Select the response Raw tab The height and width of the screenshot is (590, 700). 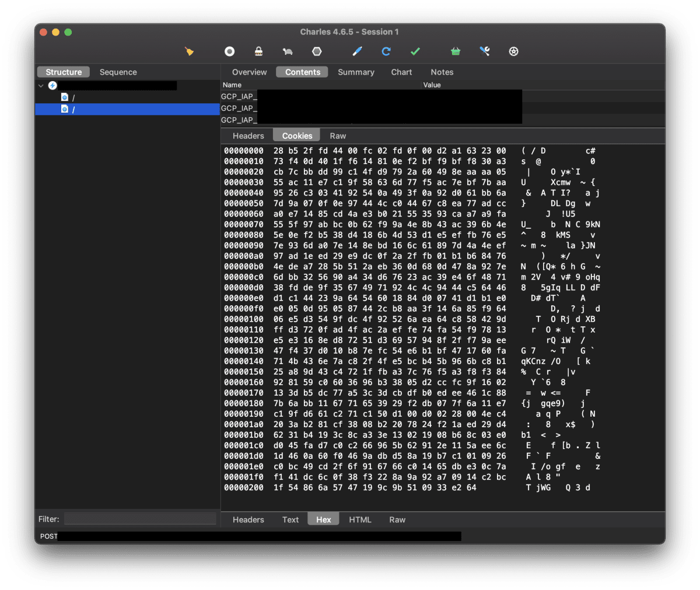pos(397,519)
